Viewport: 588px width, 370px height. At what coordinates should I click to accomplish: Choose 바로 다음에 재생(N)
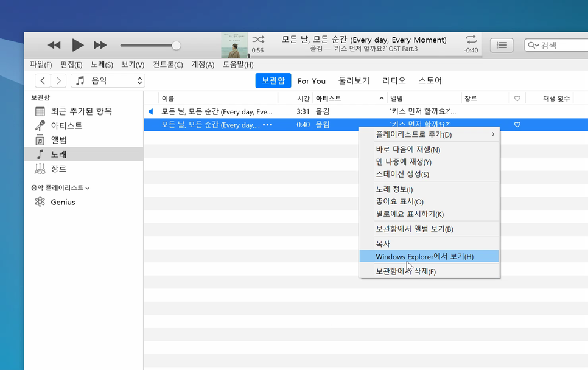(429, 150)
